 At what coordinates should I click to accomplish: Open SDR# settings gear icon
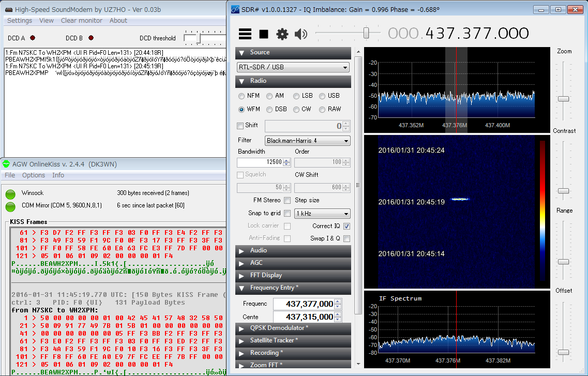[282, 34]
